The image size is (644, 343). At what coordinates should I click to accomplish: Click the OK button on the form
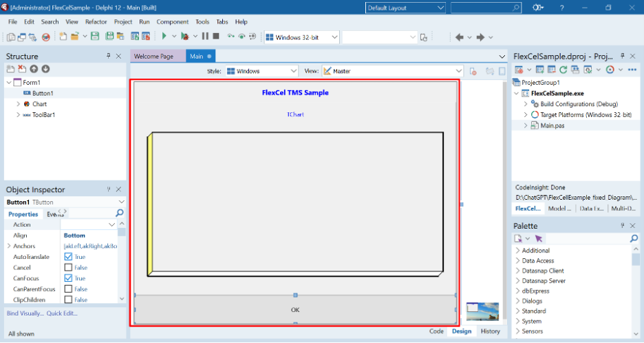[x=295, y=310]
